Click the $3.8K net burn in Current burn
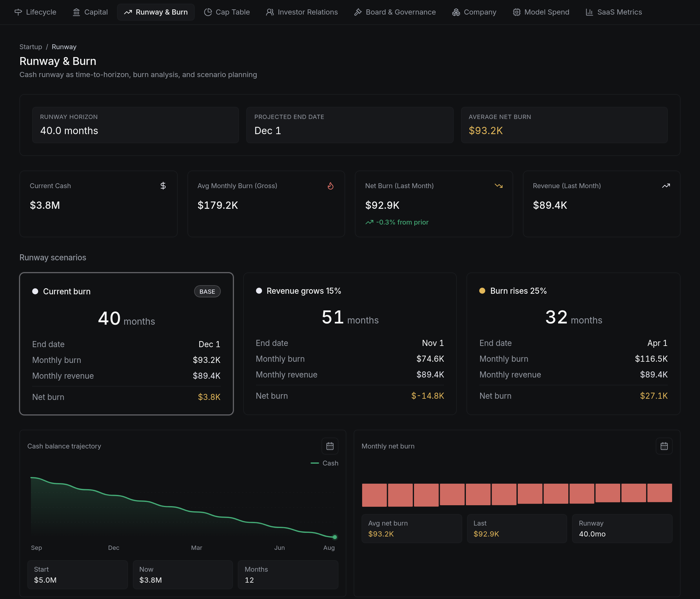Image resolution: width=700 pixels, height=599 pixels. point(209,397)
